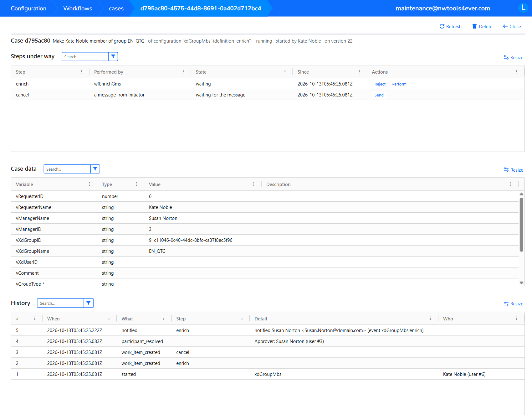Sort by When column header
532x415 pixels.
[x=54, y=318]
